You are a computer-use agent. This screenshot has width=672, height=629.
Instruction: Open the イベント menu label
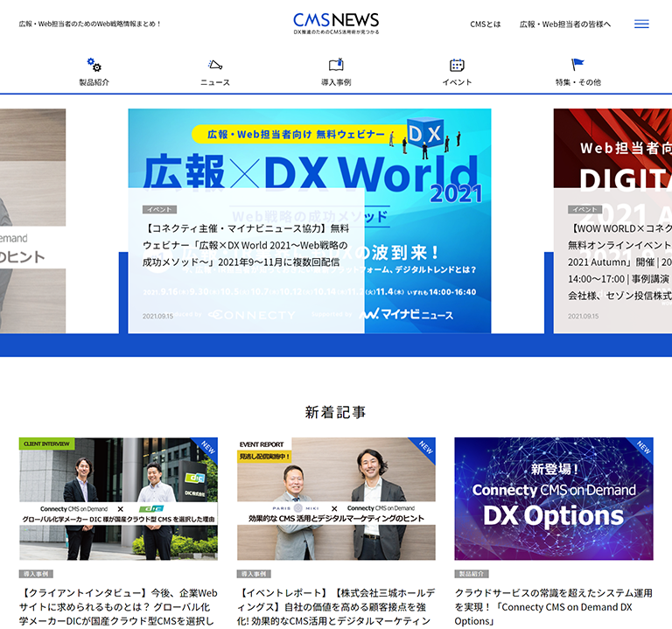tap(457, 82)
